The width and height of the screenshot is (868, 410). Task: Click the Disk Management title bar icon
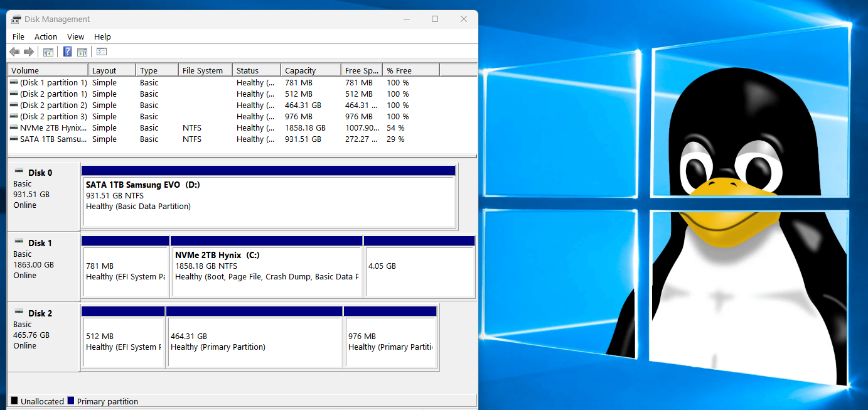[x=16, y=19]
